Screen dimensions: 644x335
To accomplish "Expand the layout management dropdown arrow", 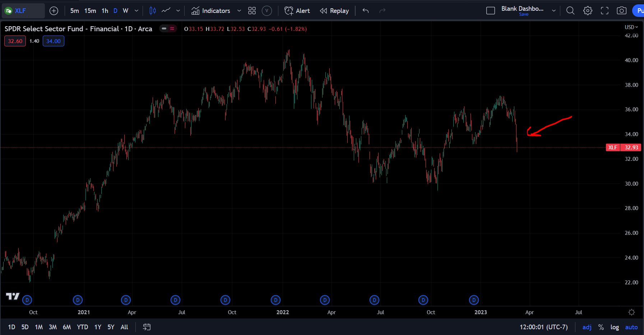I will coord(554,11).
